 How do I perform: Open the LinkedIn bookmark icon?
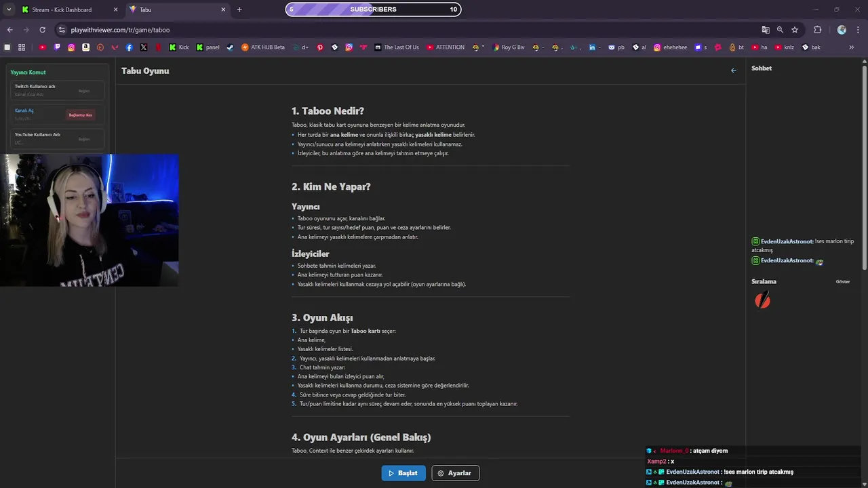coord(592,47)
